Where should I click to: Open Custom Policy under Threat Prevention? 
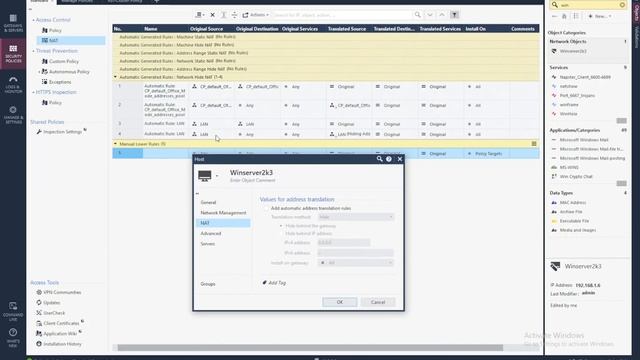pos(60,61)
